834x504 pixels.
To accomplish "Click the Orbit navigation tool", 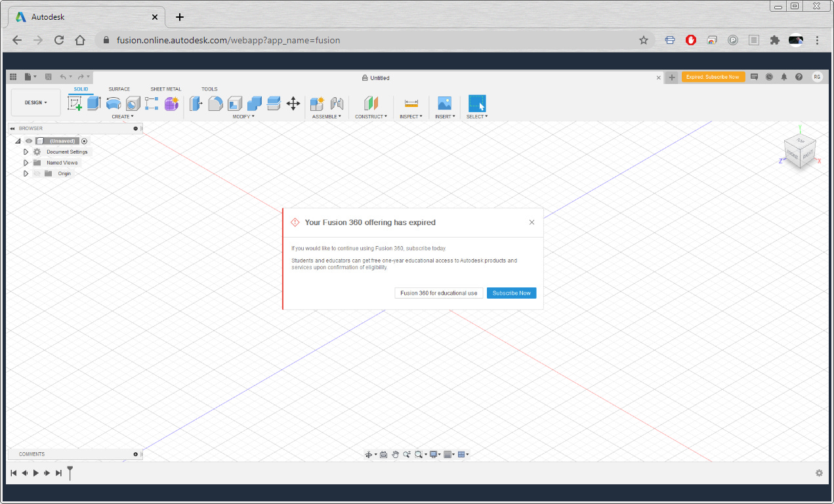I will pyautogui.click(x=369, y=454).
